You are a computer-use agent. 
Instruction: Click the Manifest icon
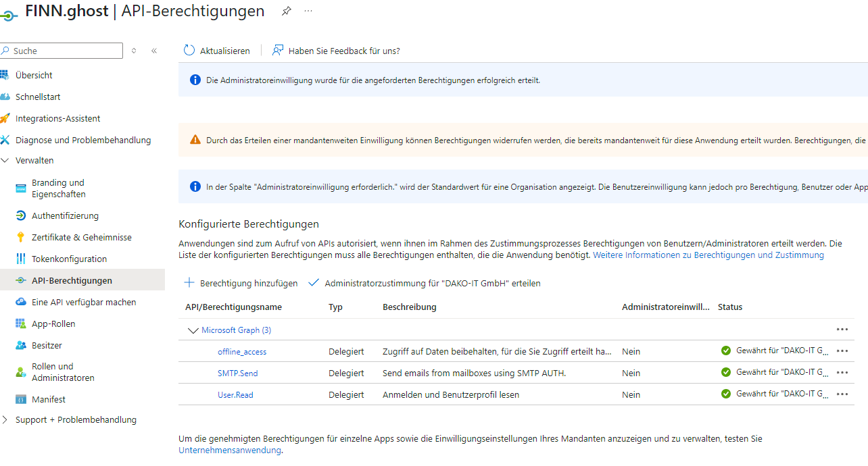pos(20,399)
